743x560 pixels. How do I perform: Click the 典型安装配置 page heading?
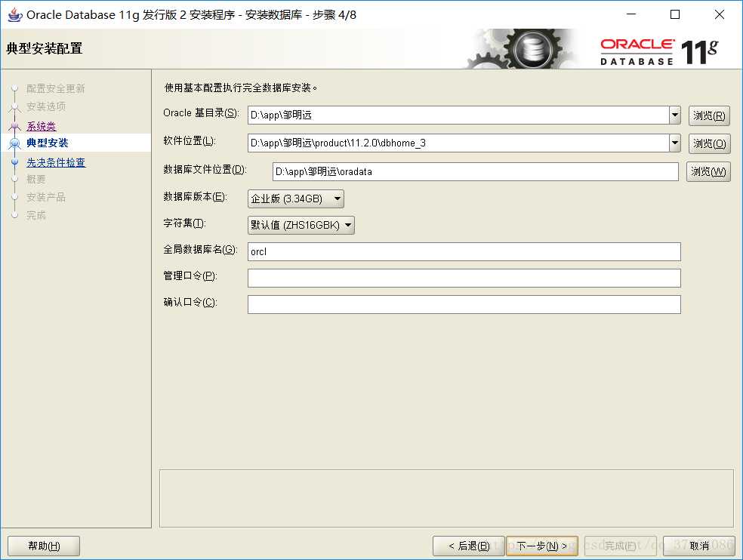coord(45,48)
